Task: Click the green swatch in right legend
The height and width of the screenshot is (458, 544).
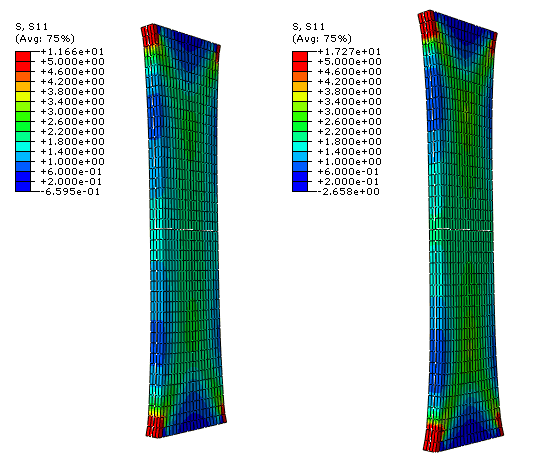Action: [x=300, y=117]
